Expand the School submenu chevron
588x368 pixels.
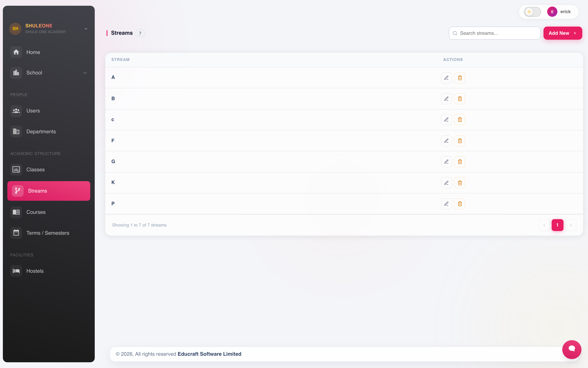[85, 73]
